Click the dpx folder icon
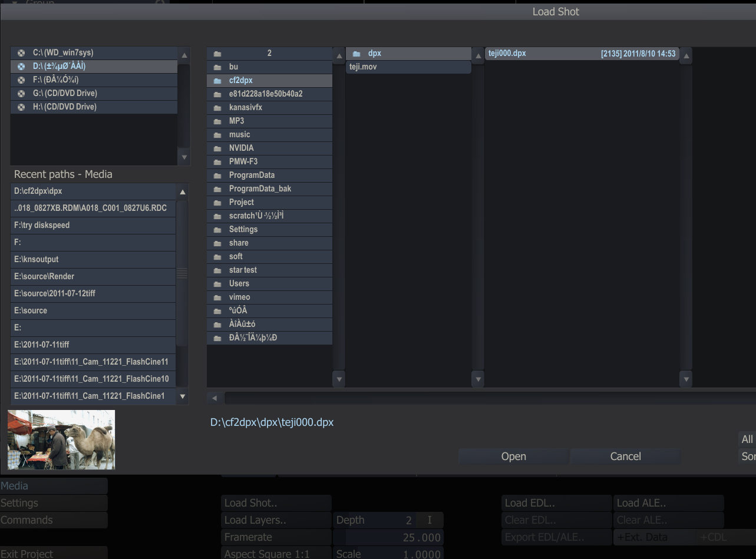Viewport: 756px width, 559px height. click(x=356, y=54)
